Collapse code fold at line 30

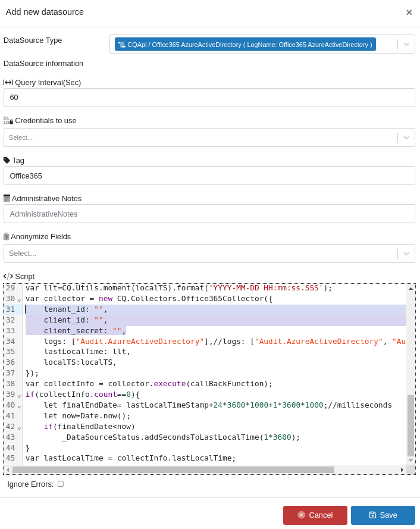(19, 300)
